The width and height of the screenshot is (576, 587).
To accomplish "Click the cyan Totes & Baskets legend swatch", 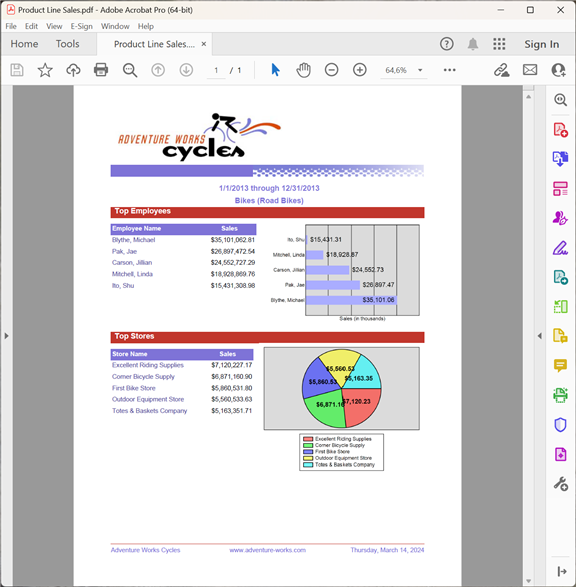I will (x=308, y=465).
